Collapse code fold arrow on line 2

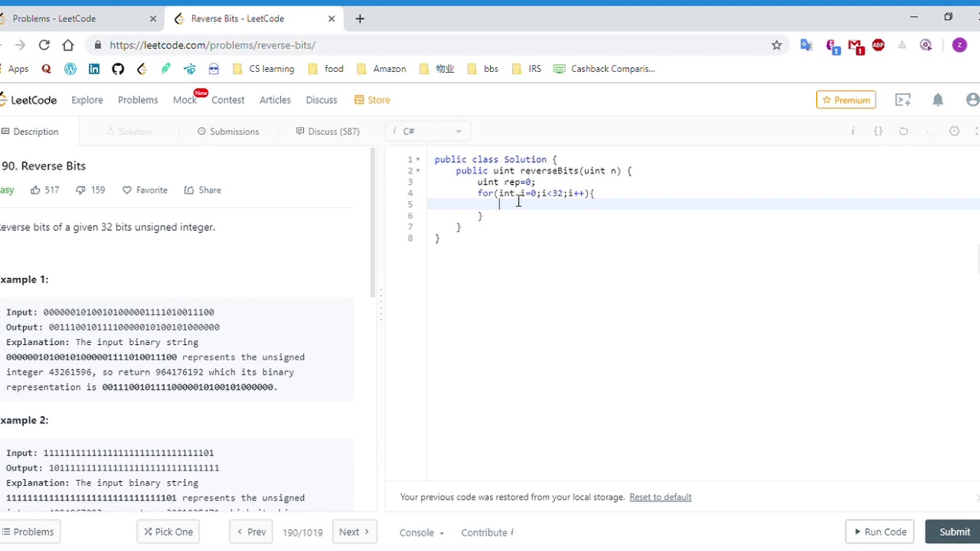pyautogui.click(x=418, y=171)
